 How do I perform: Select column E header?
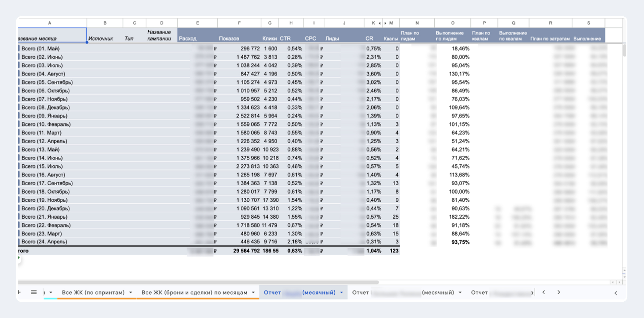pyautogui.click(x=197, y=23)
